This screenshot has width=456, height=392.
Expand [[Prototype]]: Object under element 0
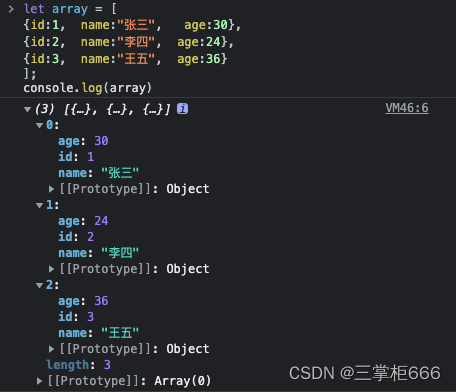click(x=51, y=189)
